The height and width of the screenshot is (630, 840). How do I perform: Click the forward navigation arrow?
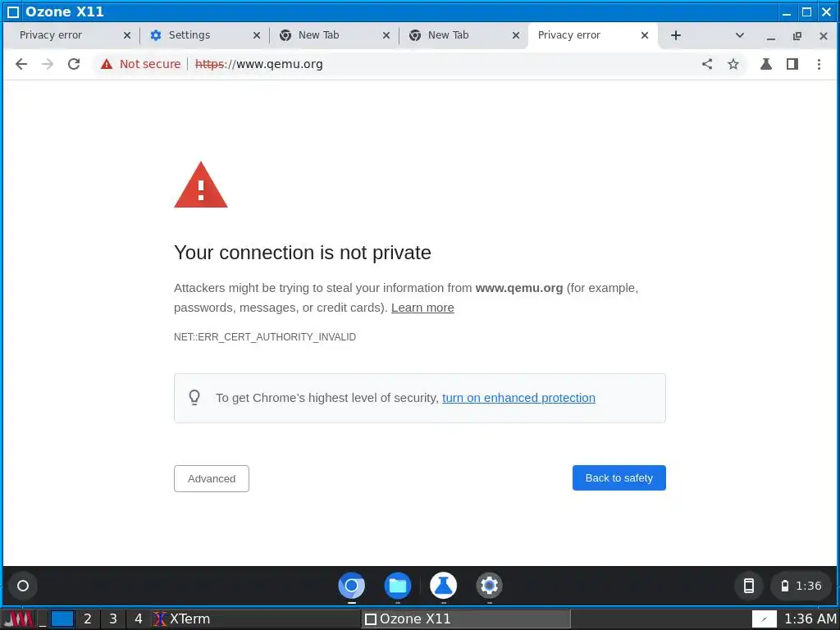(x=48, y=64)
